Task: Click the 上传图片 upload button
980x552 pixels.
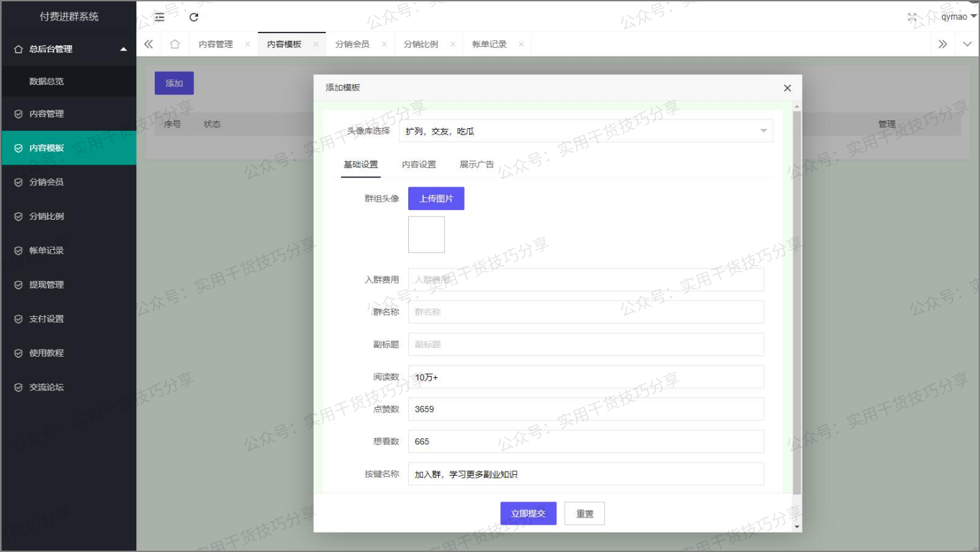Action: click(x=435, y=198)
